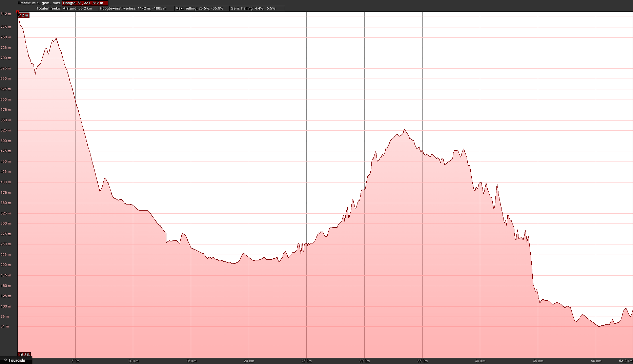
Task: Click the 30 km distance axis label
Action: [x=364, y=361]
